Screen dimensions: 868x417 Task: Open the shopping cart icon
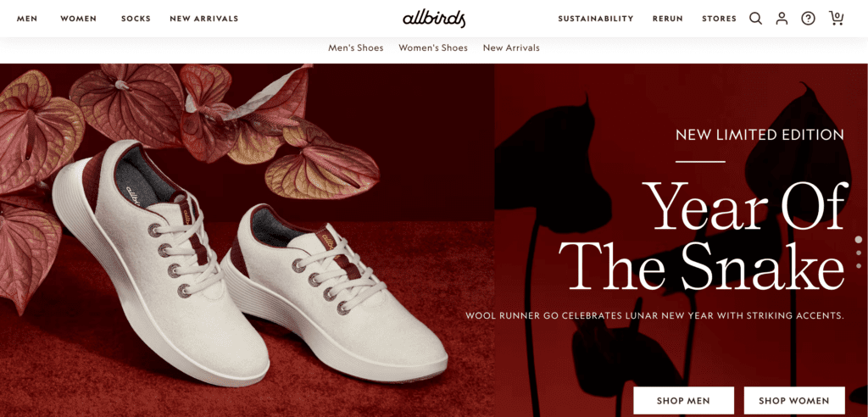pos(836,19)
